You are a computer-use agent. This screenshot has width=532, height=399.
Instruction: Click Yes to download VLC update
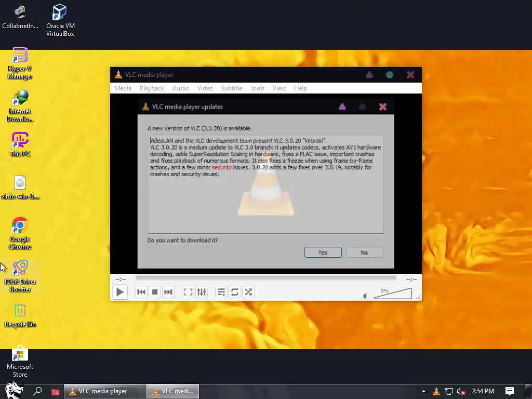tap(323, 252)
